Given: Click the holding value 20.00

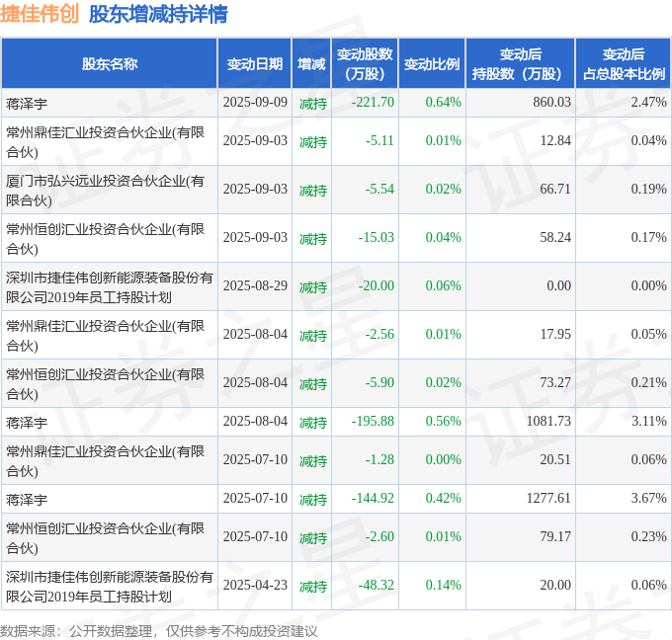Looking at the screenshot, I should [555, 585].
